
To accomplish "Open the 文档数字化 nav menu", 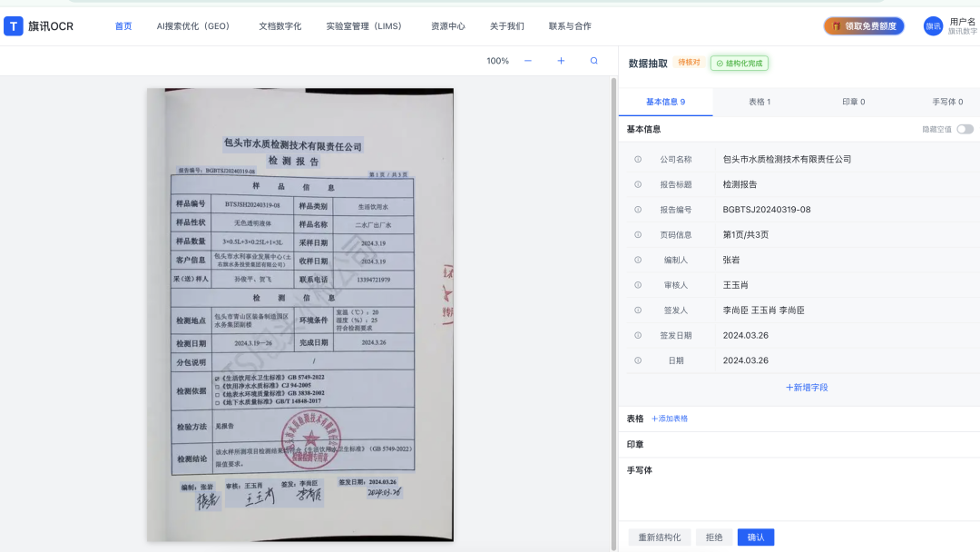I will [279, 26].
